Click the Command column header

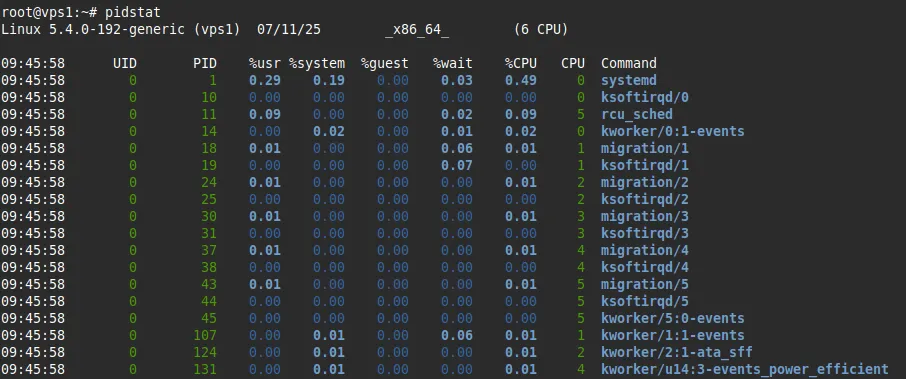tap(629, 63)
